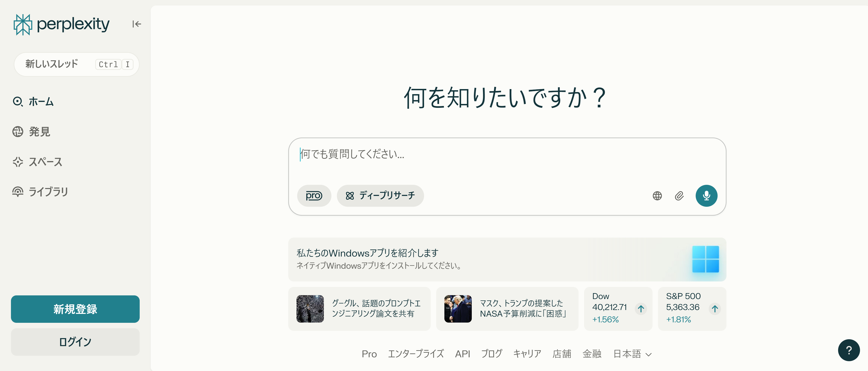Start voice input with the microphone button
This screenshot has width=868, height=371.
(706, 196)
